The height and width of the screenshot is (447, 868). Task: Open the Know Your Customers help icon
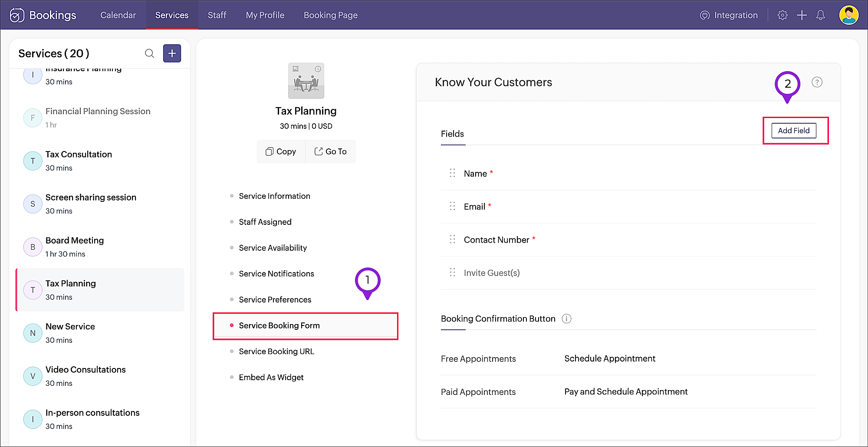817,82
